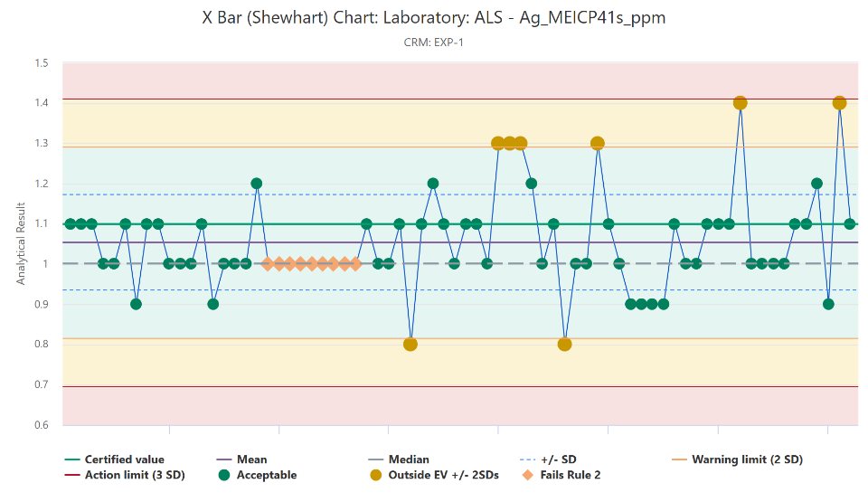Screen dimensions: 868x502
Task: Toggle the Mean legend entry
Action: [x=241, y=459]
